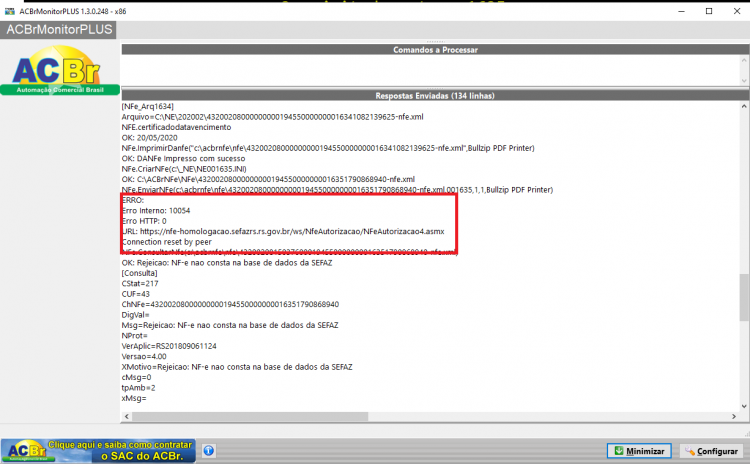
Task: Click the line starting "NFe.ImprimirDanfe"
Action: coord(328,148)
